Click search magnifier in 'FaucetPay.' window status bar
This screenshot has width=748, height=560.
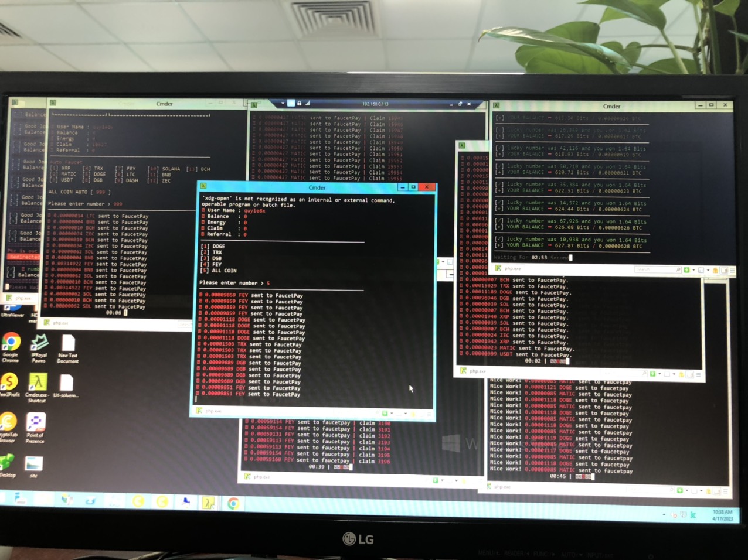click(x=644, y=373)
